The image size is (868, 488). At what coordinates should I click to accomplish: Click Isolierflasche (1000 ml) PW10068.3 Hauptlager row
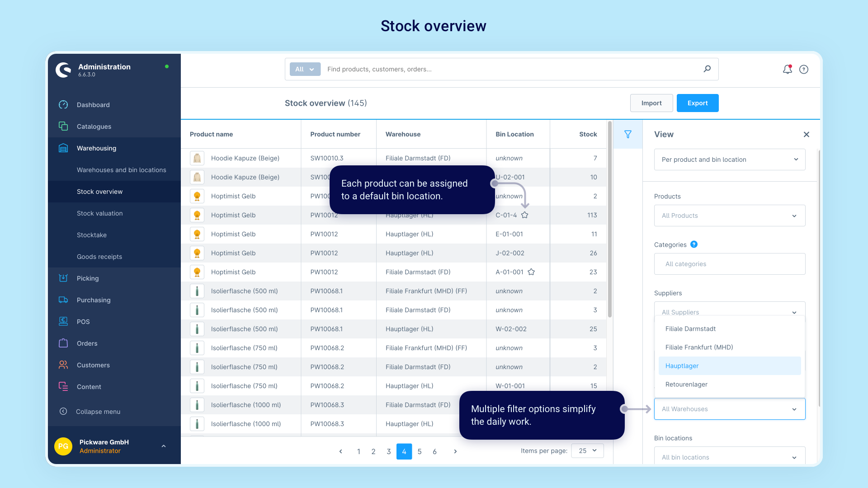[320, 424]
